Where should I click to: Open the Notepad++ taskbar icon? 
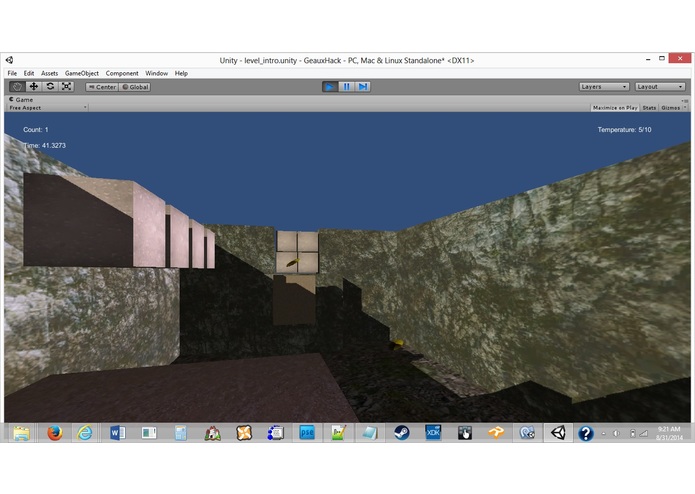coord(338,433)
